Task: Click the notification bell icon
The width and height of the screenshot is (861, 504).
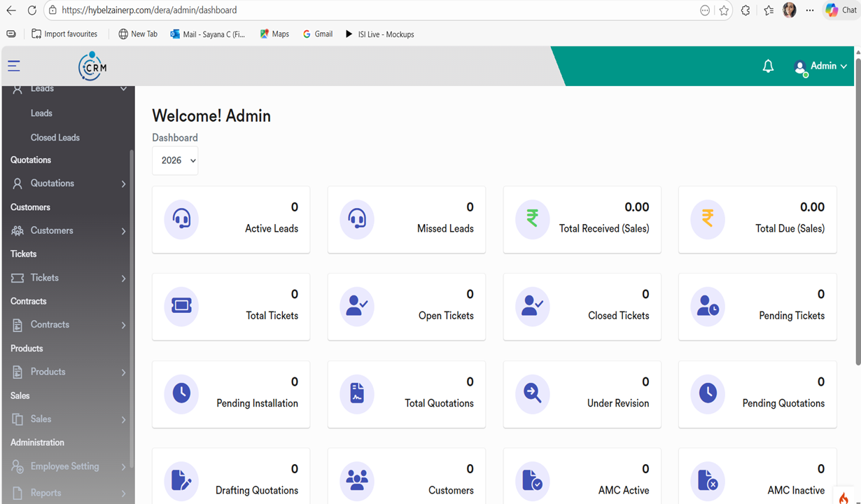Action: [768, 66]
